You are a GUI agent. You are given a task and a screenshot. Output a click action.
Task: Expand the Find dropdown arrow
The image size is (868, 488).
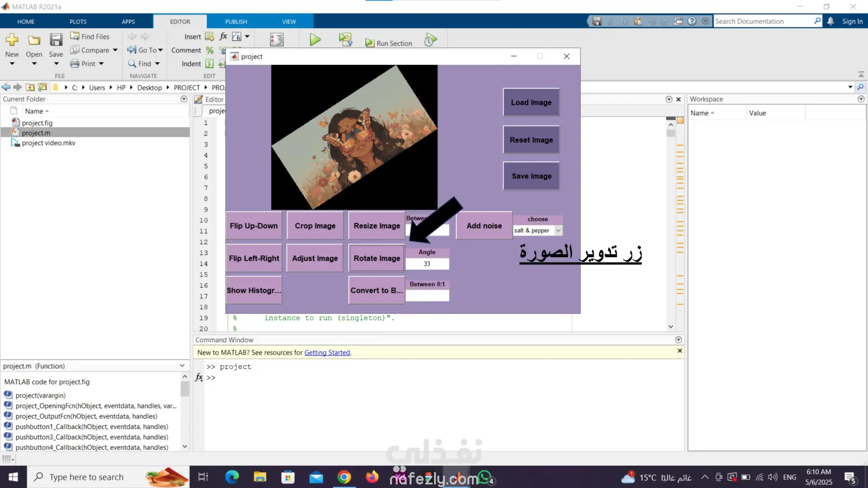(x=157, y=64)
